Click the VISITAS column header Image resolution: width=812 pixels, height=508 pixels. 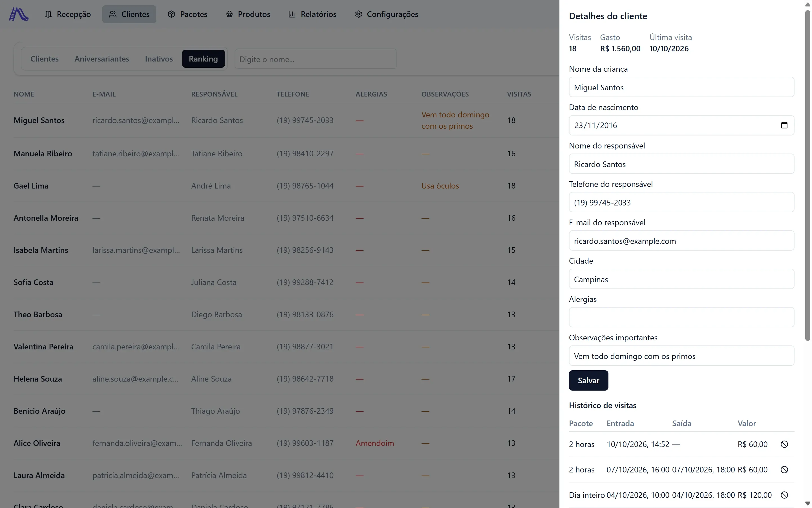tap(519, 94)
